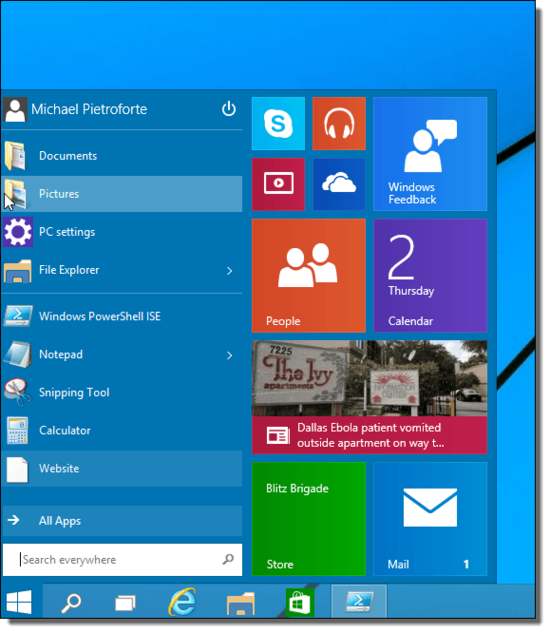Open the Mail tile
This screenshot has height=633, width=550.
430,519
